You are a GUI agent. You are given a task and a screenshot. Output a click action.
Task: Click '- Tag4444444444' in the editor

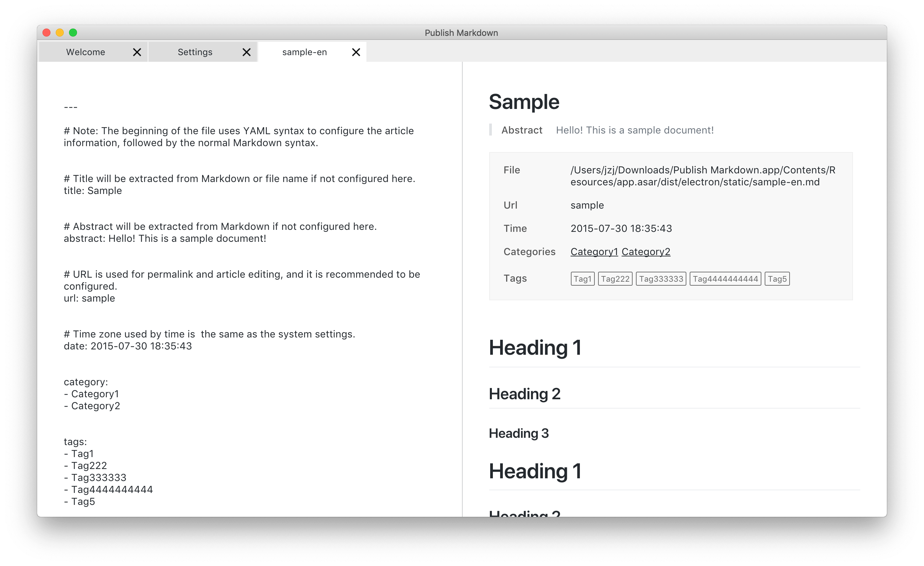click(x=109, y=490)
